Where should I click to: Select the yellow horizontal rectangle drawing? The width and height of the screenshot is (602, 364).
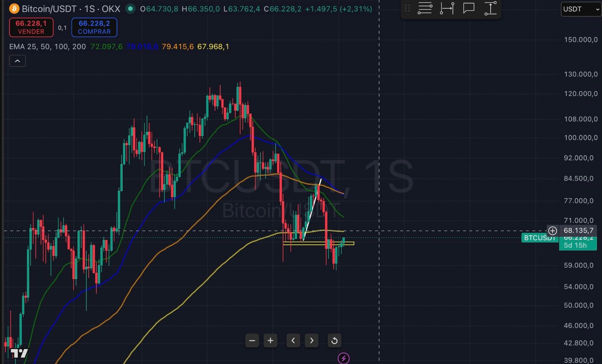(318, 243)
